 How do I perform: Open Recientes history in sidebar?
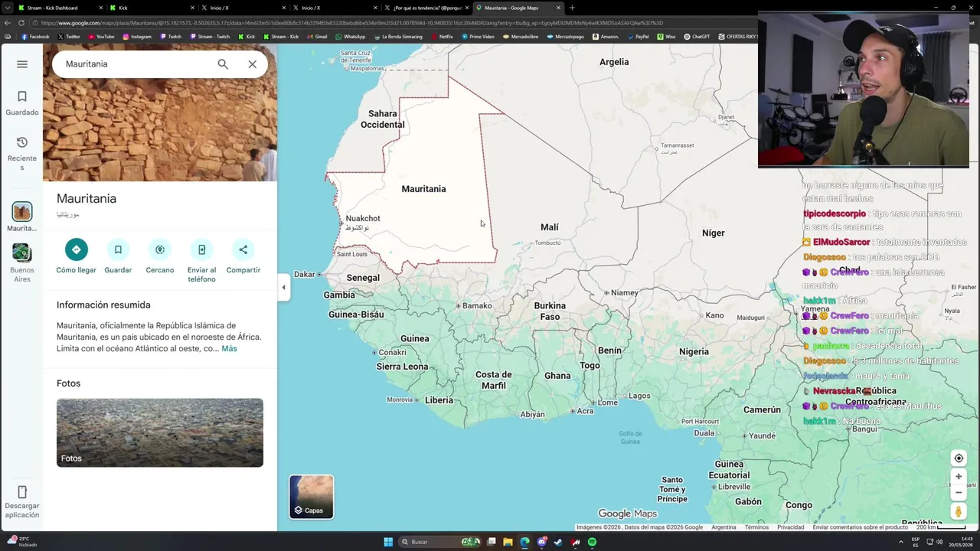coord(22,153)
